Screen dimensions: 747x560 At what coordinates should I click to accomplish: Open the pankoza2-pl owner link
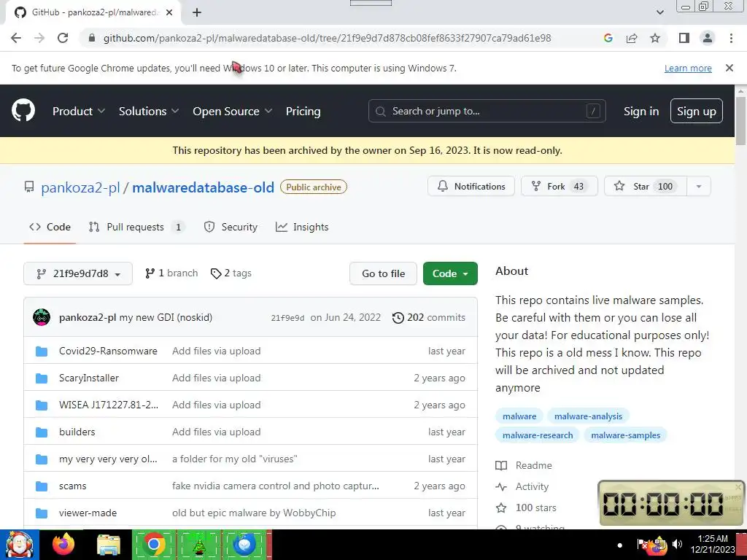pyautogui.click(x=80, y=187)
